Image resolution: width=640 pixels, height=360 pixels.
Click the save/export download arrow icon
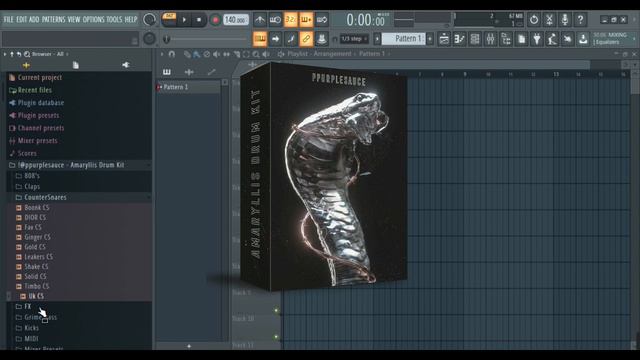click(583, 39)
